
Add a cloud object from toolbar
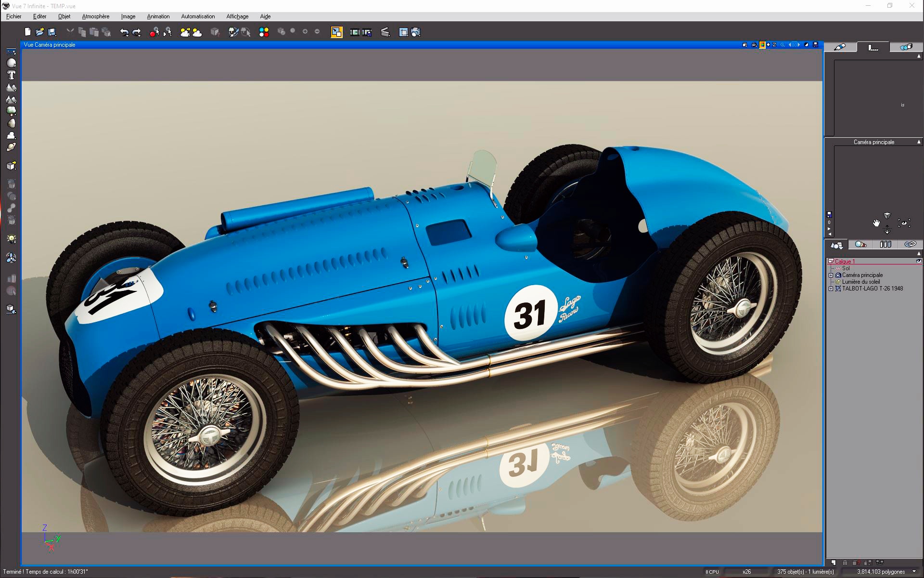[x=11, y=135]
